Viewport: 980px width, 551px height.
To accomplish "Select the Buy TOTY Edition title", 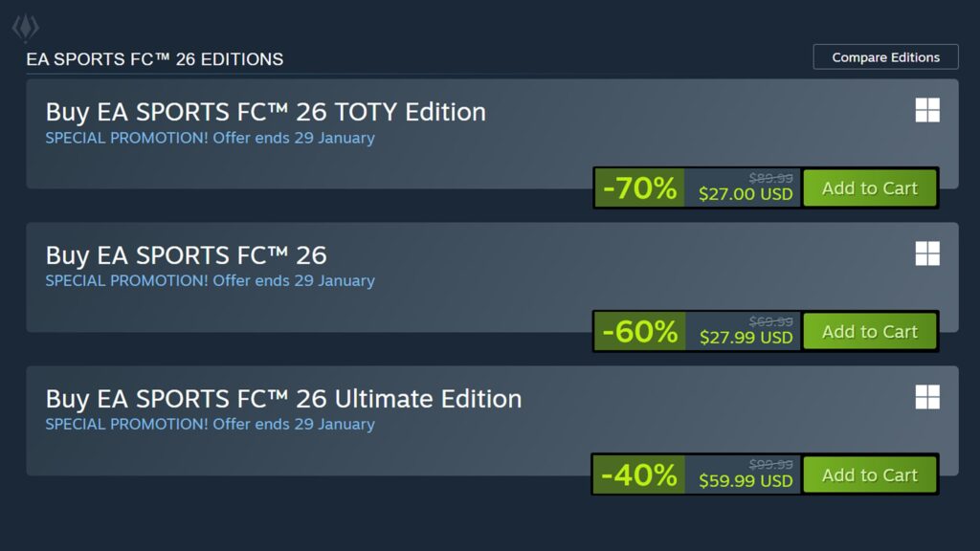I will [x=265, y=112].
